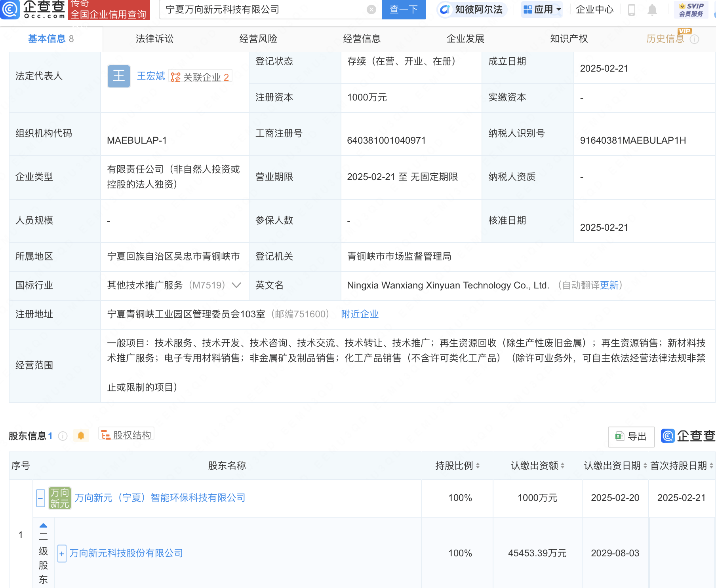Viewport: 716px width, 588px height.
Task: Switch to the 企业发展 tab
Action: click(465, 39)
